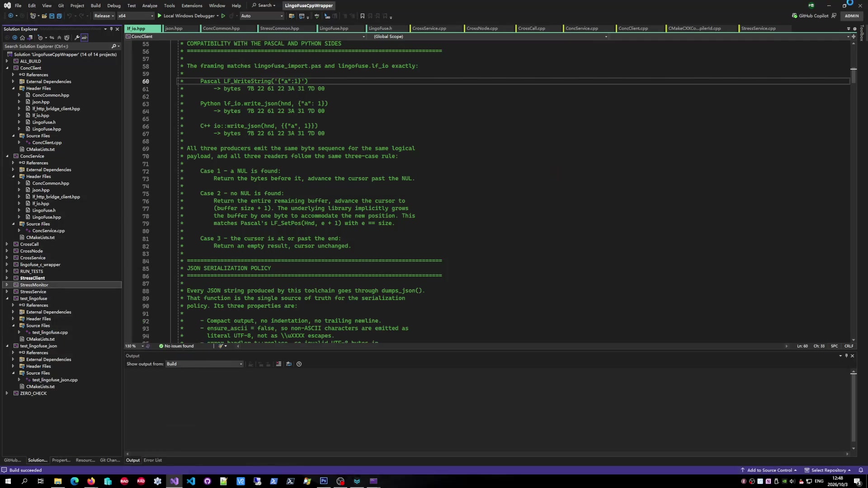
Task: Click Sync with Active Document icon
Action: (x=52, y=38)
